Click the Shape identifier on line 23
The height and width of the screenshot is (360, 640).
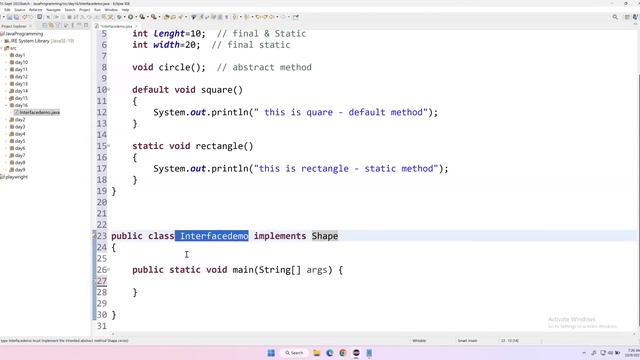pos(325,236)
